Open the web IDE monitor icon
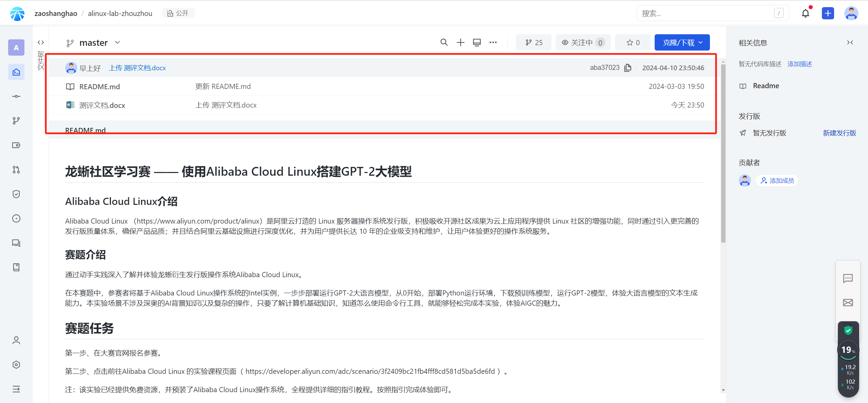The height and width of the screenshot is (403, 868). 477,42
